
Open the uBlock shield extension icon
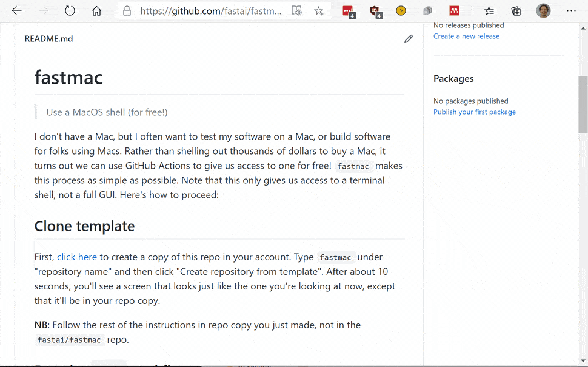[375, 11]
